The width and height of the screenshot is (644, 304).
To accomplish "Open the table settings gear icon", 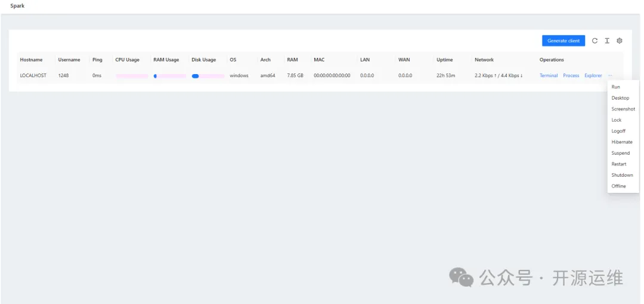I will [620, 41].
